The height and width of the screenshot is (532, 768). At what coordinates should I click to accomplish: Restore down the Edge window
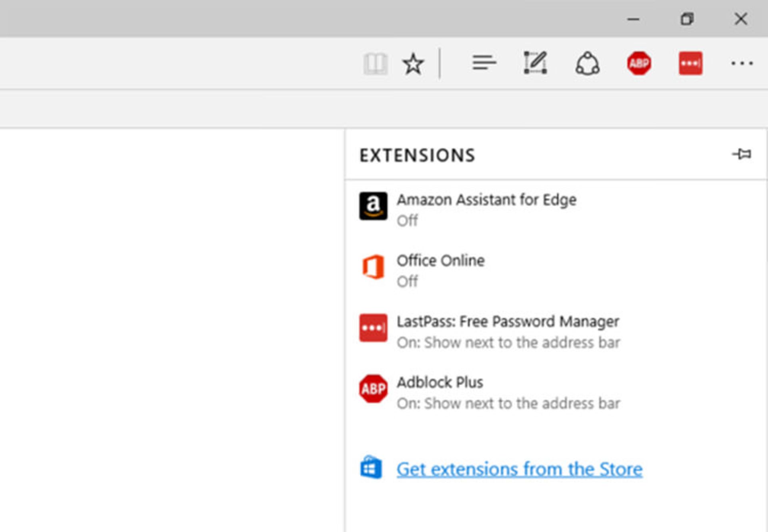tap(687, 19)
